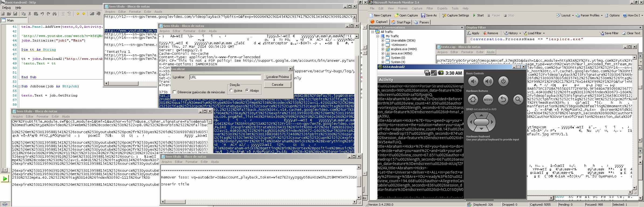The image size is (644, 207).
Task: Open the Experts menu in Network Monitor
Action: coord(442,8)
